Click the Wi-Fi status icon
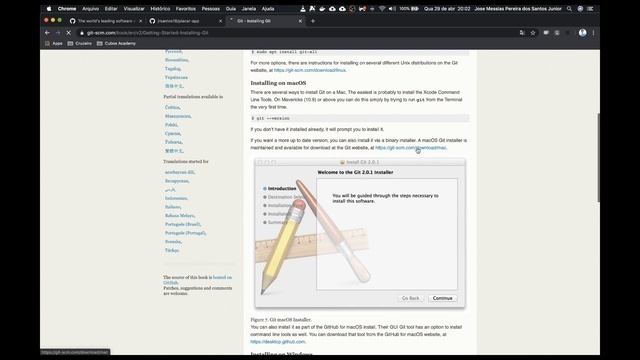 pos(382,9)
